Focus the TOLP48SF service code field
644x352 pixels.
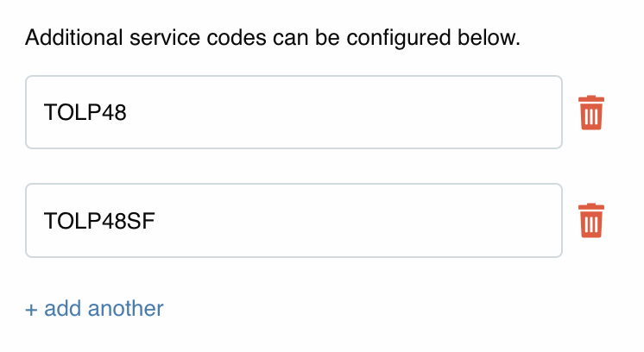294,220
